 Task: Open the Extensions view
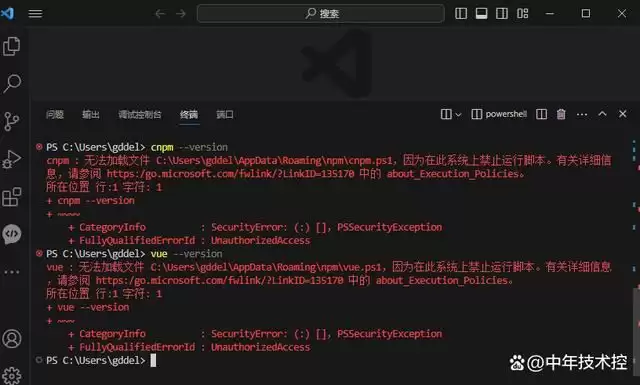tap(11, 197)
